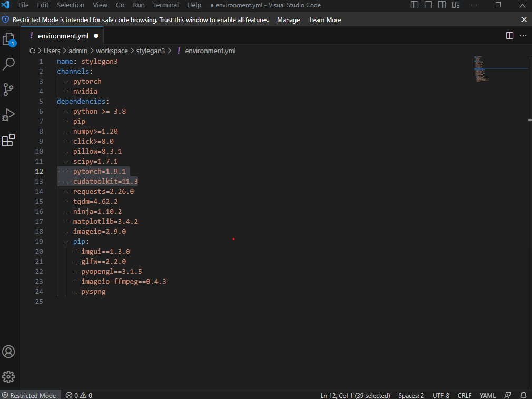Click the shield icon in Restricted Mode banner

point(5,19)
